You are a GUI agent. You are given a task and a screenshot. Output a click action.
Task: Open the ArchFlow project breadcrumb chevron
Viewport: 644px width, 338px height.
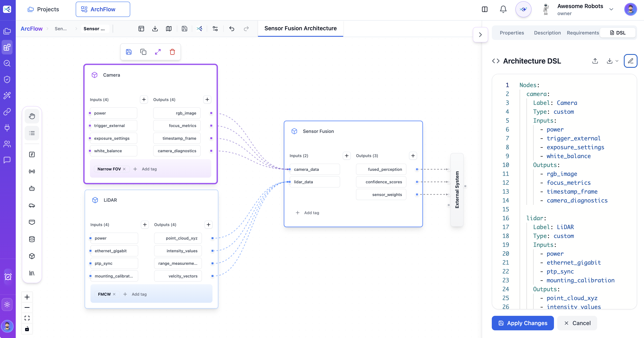click(x=47, y=28)
